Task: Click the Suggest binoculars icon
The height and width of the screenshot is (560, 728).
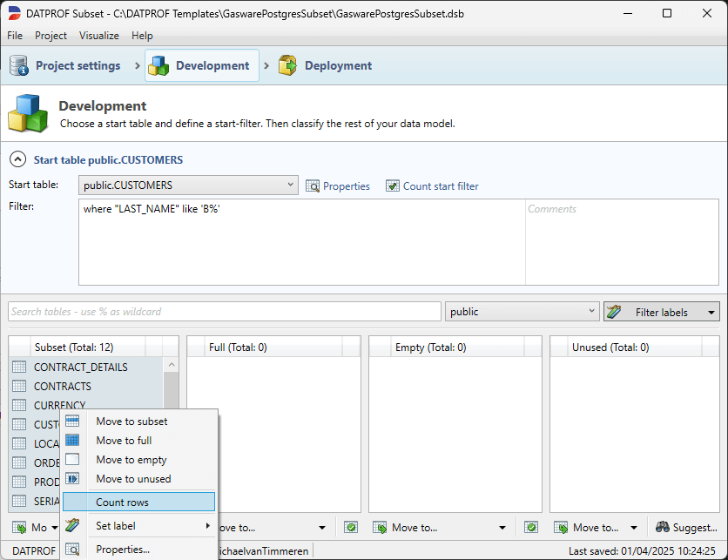Action: coord(663,527)
